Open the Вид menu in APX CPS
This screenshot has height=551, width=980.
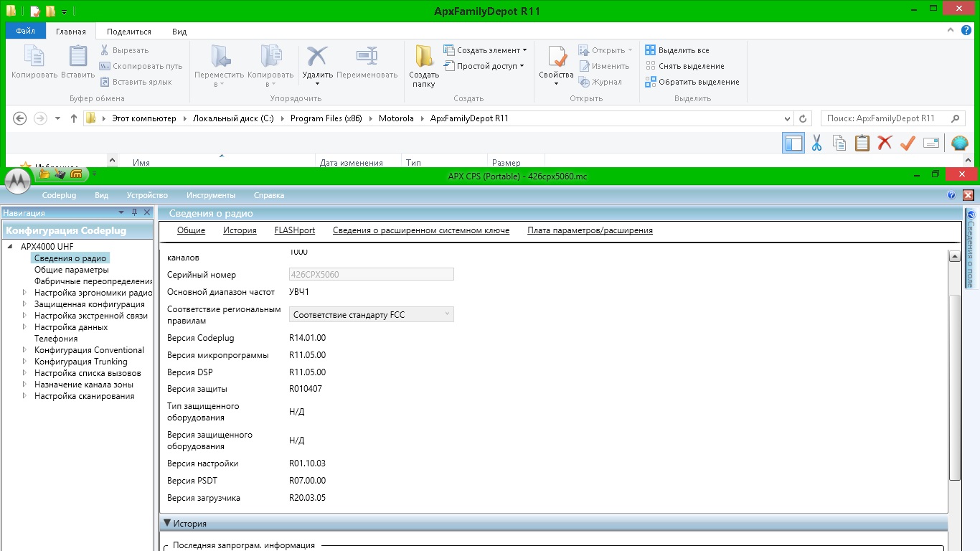tap(102, 195)
